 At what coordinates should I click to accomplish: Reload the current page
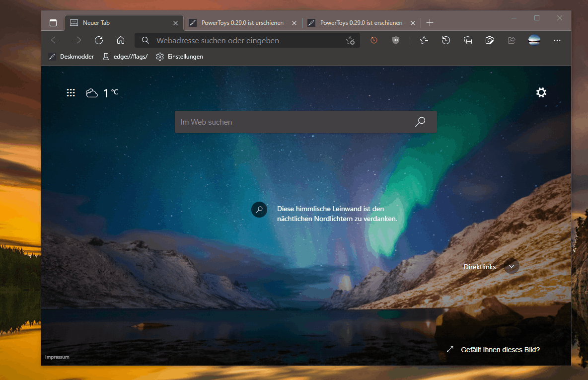click(x=98, y=40)
